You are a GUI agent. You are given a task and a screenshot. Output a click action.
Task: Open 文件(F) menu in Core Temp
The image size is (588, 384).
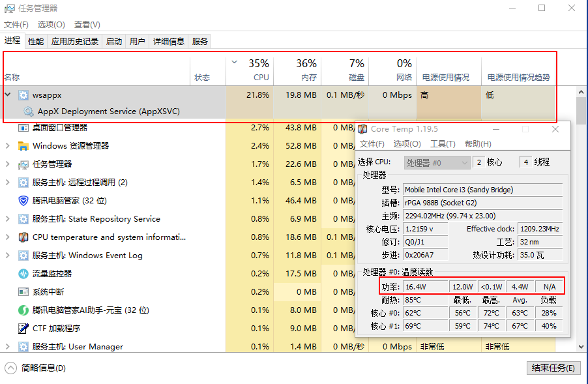click(372, 144)
